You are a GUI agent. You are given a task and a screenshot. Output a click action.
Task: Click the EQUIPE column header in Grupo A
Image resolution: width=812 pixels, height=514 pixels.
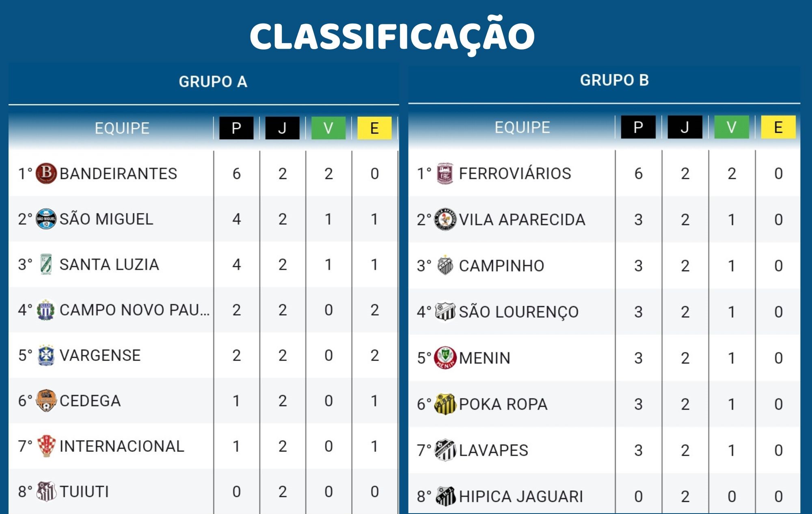(x=122, y=128)
